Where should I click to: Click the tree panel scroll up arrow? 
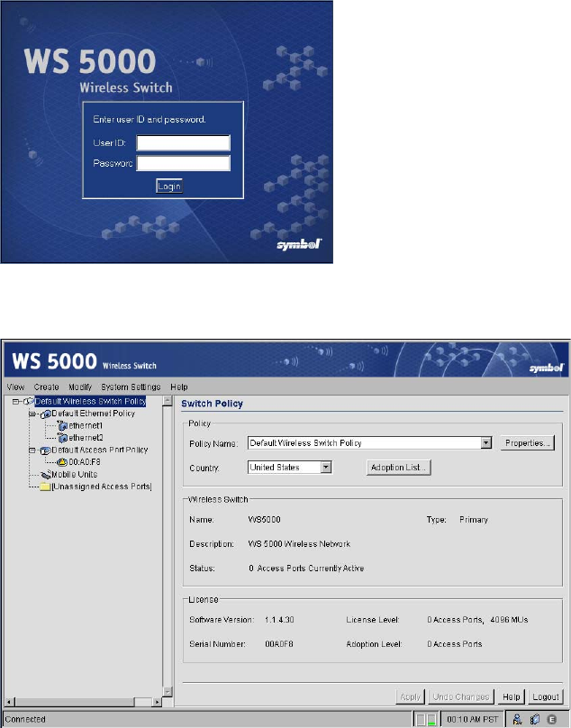tap(168, 401)
